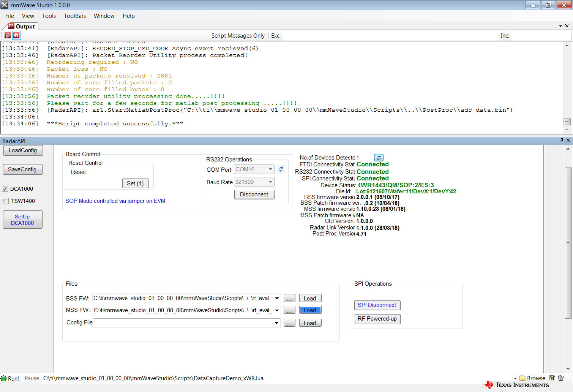This screenshot has width=573, height=392.
Task: Click the Die Id Lot:6121607 value
Action: coord(406,191)
